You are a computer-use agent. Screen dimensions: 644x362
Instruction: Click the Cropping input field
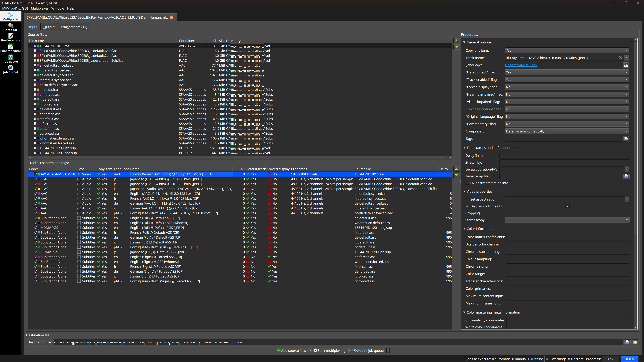[x=567, y=213]
